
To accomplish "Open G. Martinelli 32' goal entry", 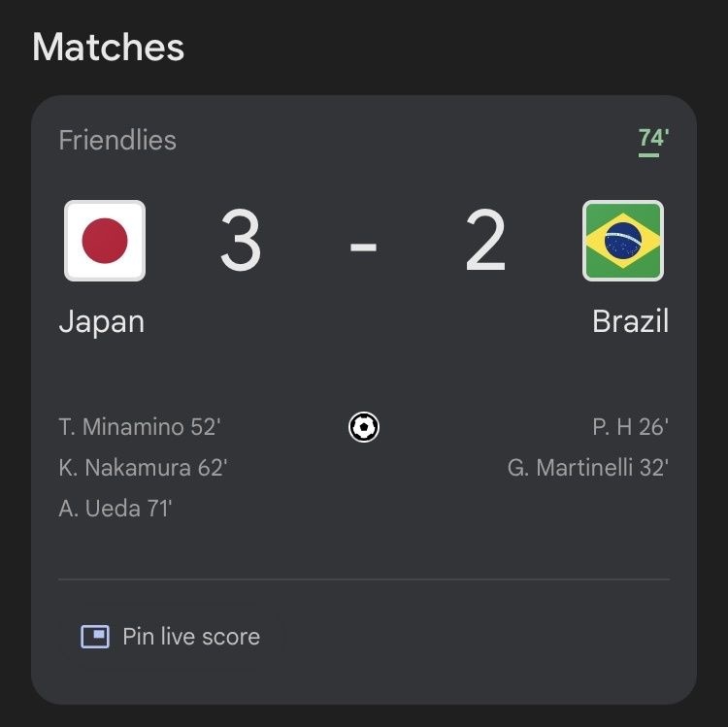I will tap(587, 468).
